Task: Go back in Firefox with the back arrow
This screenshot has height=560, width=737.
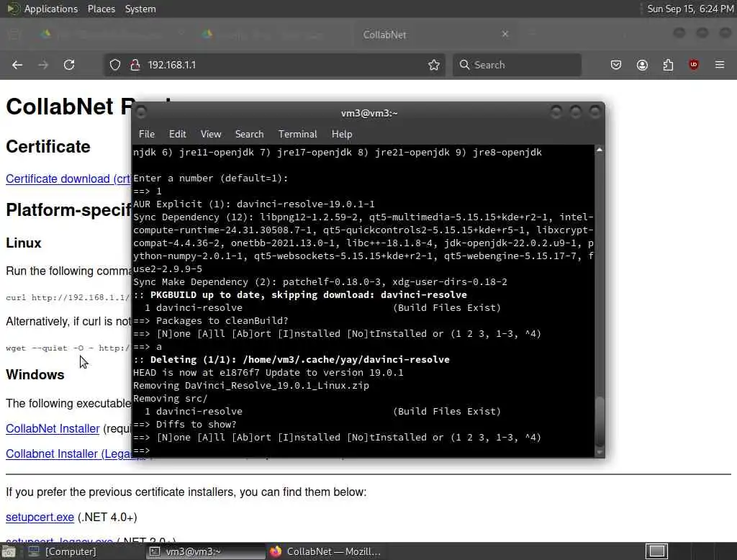Action: [17, 65]
